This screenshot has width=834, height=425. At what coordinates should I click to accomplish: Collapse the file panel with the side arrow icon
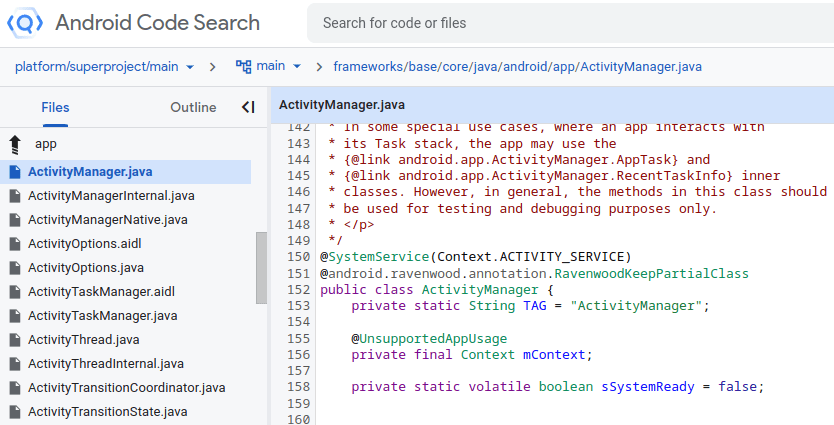click(248, 107)
